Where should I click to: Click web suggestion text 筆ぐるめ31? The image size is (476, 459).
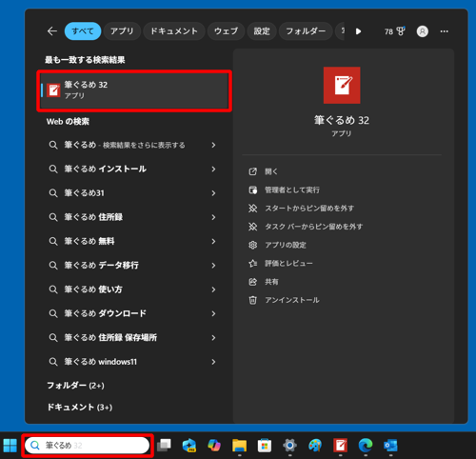click(x=84, y=193)
